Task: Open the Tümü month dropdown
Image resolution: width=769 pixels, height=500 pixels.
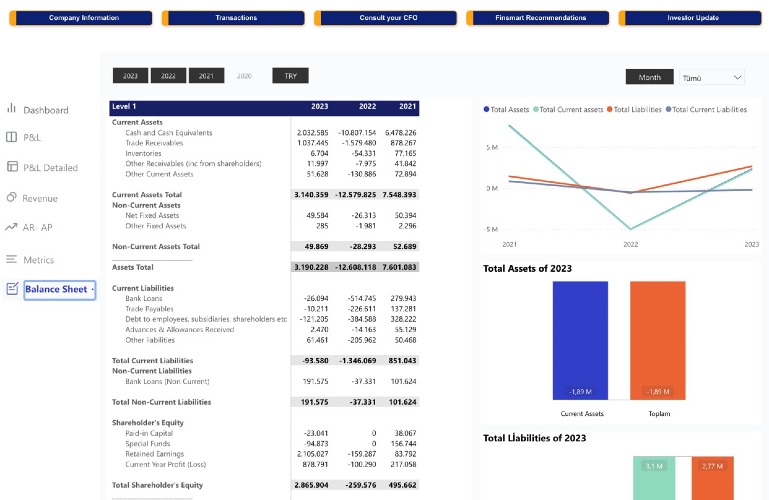Action: pos(712,77)
